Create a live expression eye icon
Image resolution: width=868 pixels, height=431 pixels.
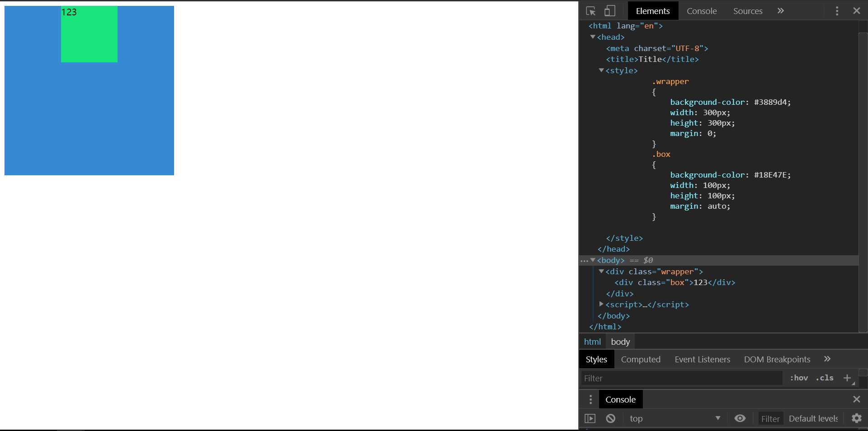tap(740, 418)
